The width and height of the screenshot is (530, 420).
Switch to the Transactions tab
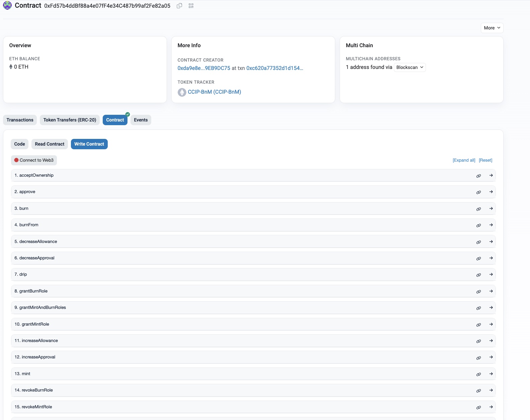(20, 120)
